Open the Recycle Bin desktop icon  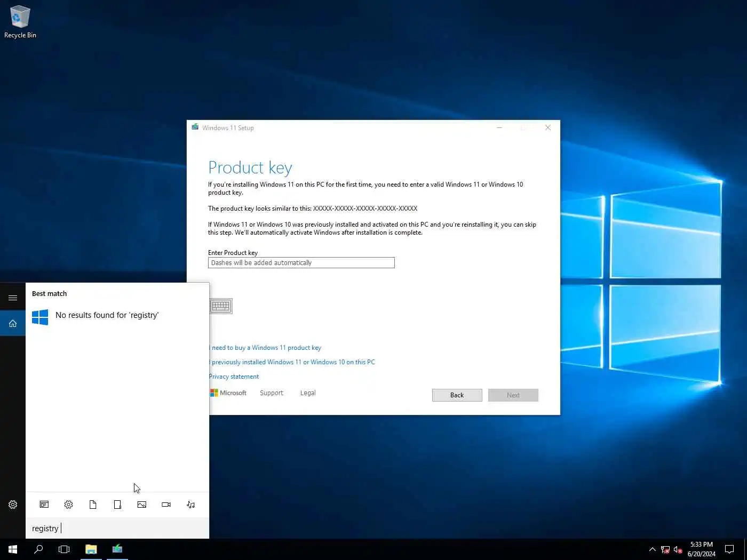20,22
